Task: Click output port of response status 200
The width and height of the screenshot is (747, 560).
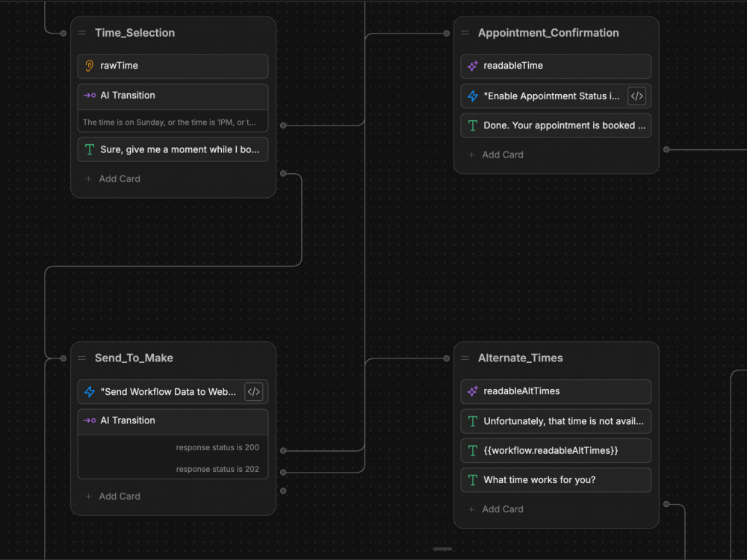Action: click(x=283, y=450)
